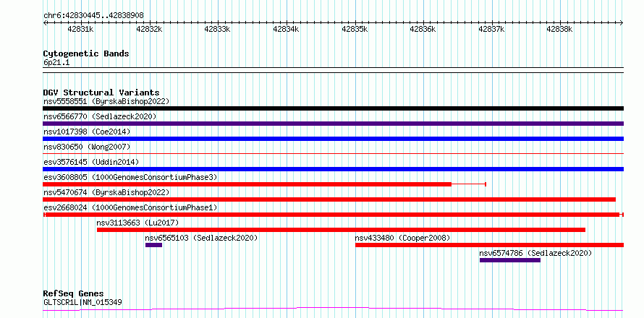Click GLTSCR1L|NM_015349 gene label
644x318 pixels.
pyautogui.click(x=82, y=303)
